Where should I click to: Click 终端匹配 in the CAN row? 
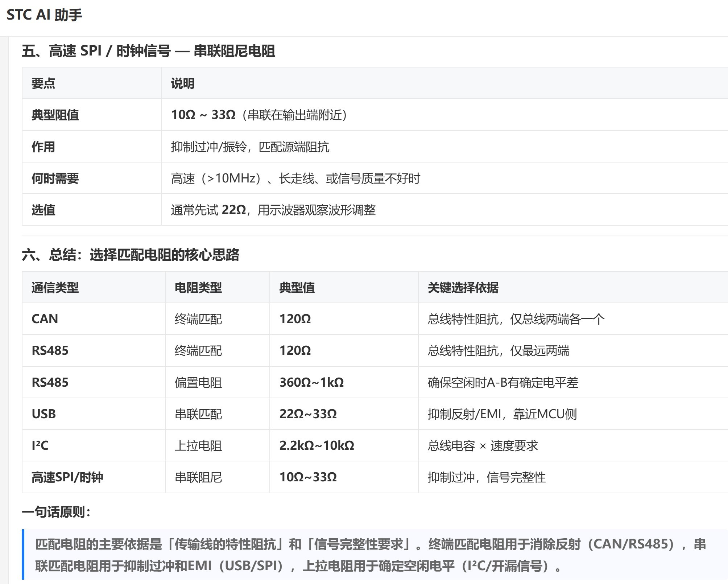pos(198,319)
